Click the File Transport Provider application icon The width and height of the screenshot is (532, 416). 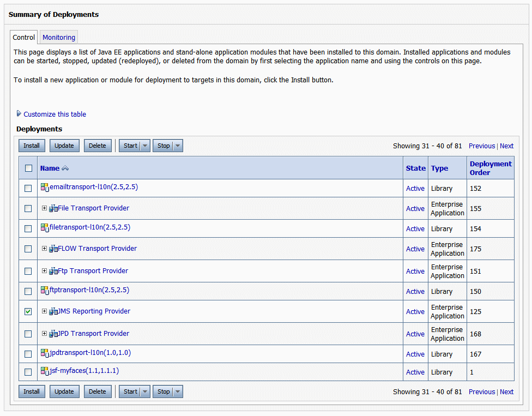pyautogui.click(x=53, y=208)
